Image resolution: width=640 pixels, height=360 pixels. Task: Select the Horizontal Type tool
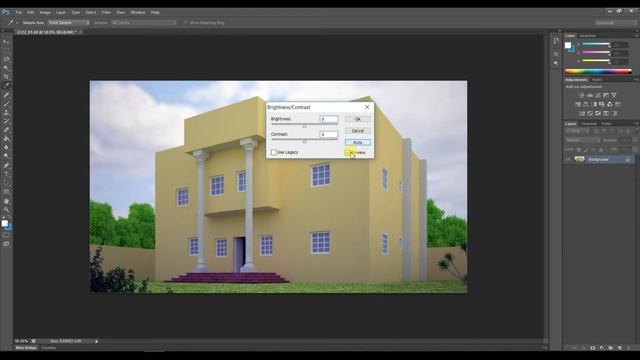point(6,174)
